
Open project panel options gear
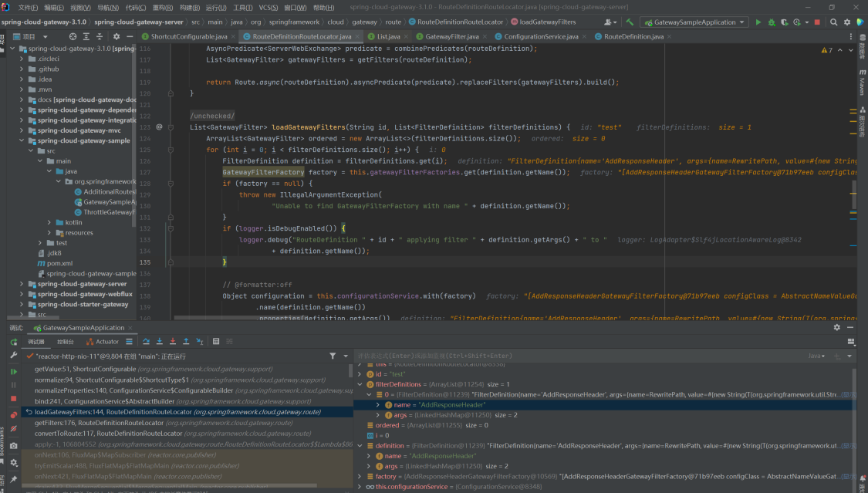pyautogui.click(x=117, y=36)
